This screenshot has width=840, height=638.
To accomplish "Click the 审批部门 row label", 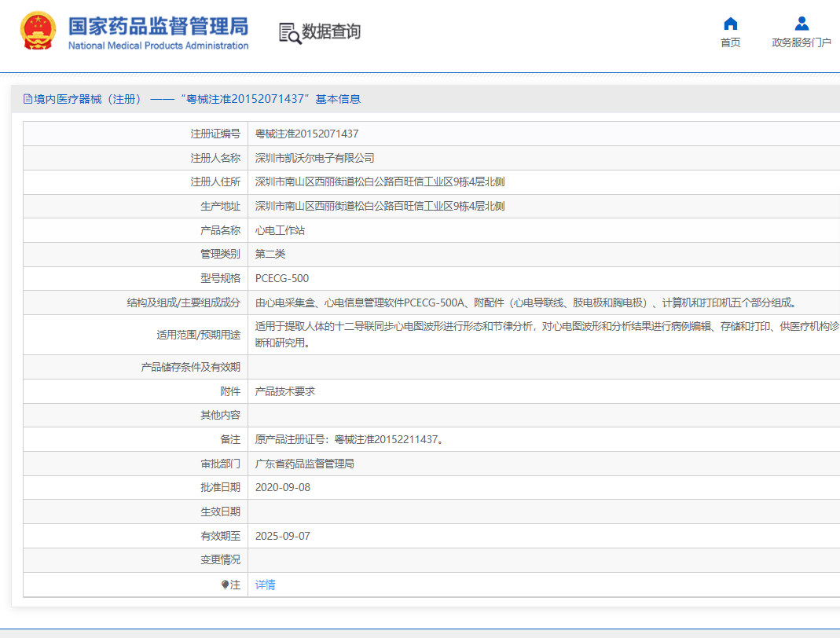I will (x=220, y=464).
